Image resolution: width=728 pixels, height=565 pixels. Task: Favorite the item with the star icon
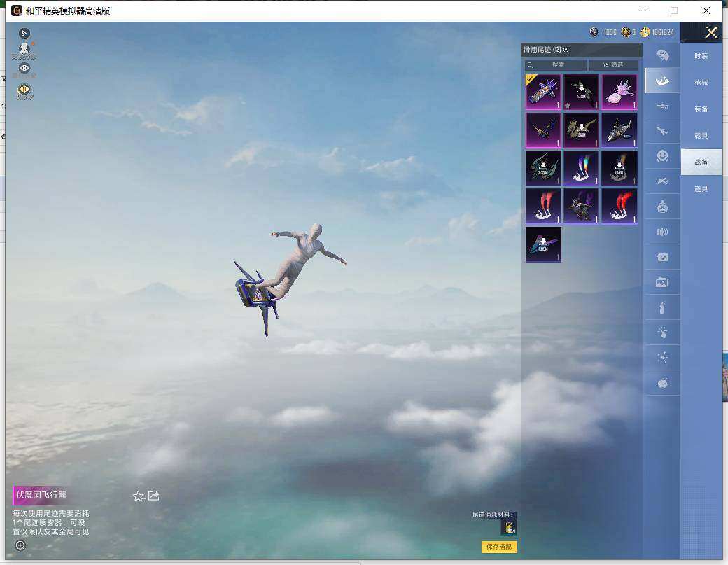pos(139,496)
